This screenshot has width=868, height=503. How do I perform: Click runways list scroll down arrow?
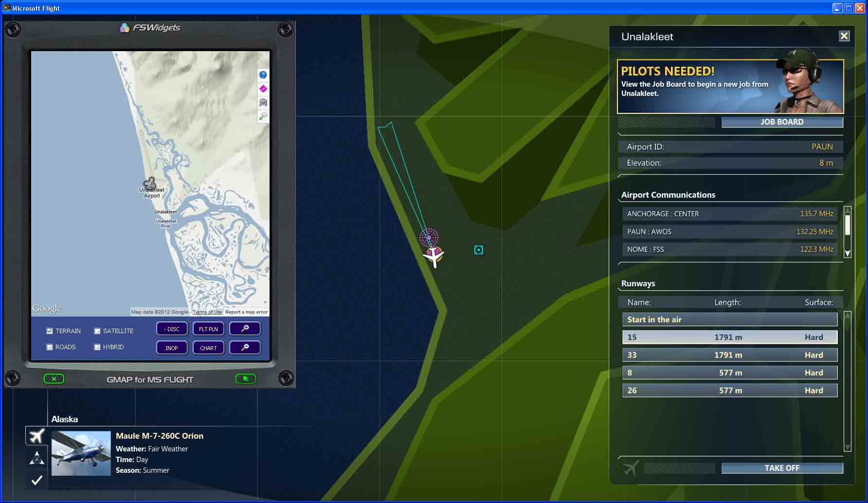[x=848, y=447]
